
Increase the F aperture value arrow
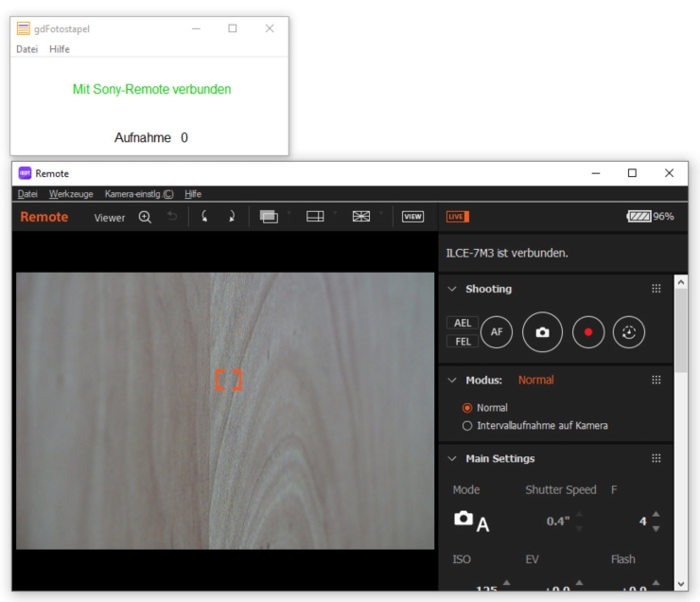(x=656, y=515)
